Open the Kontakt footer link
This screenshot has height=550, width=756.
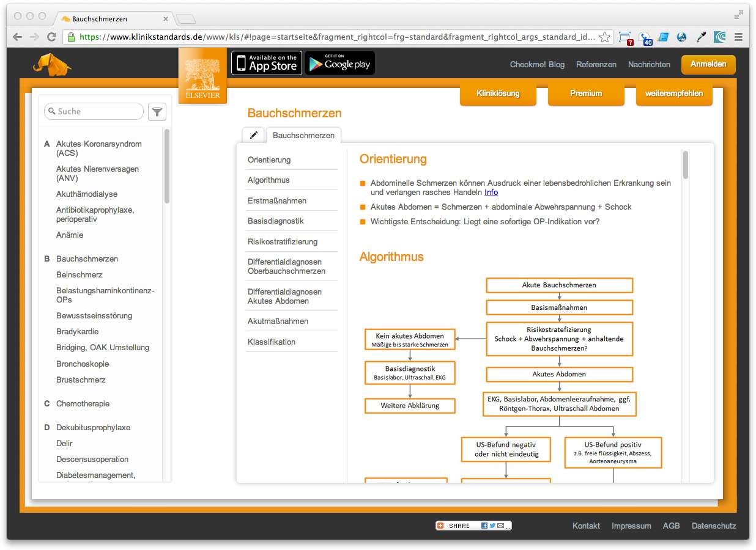586,526
